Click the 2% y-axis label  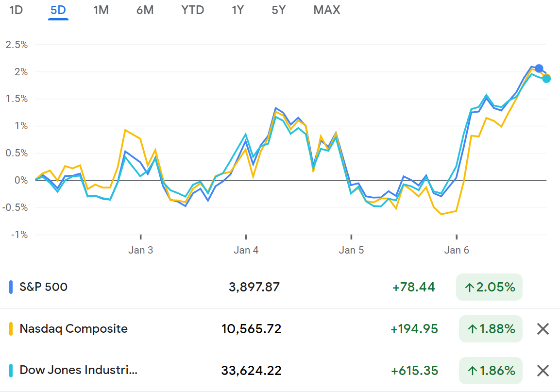pyautogui.click(x=21, y=72)
